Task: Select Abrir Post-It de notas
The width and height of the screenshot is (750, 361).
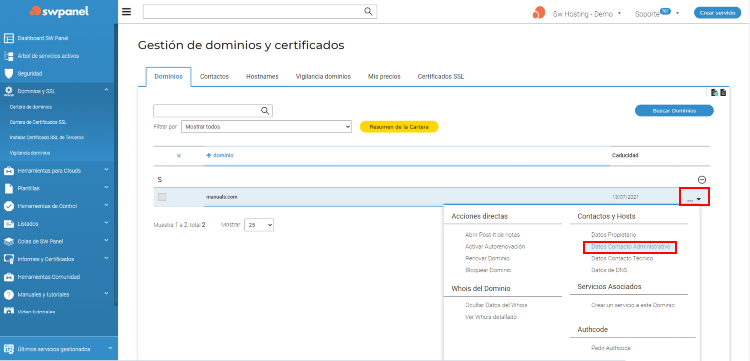Action: click(x=492, y=235)
